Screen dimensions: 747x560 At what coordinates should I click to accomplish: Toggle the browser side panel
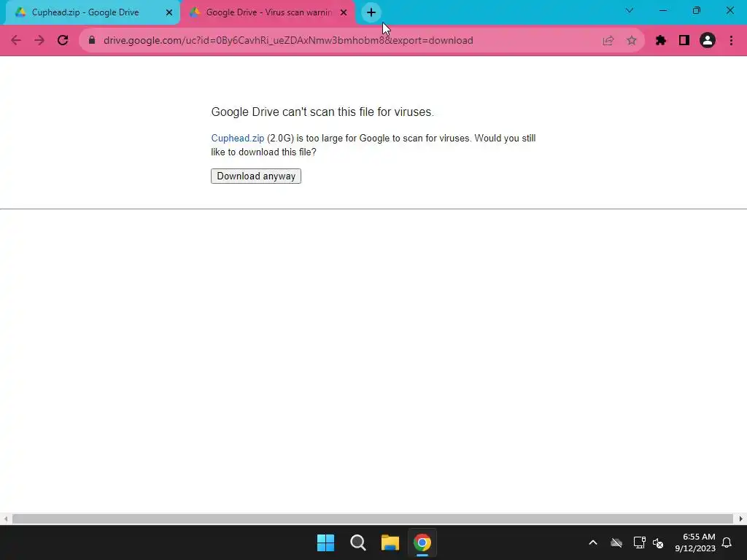click(684, 41)
